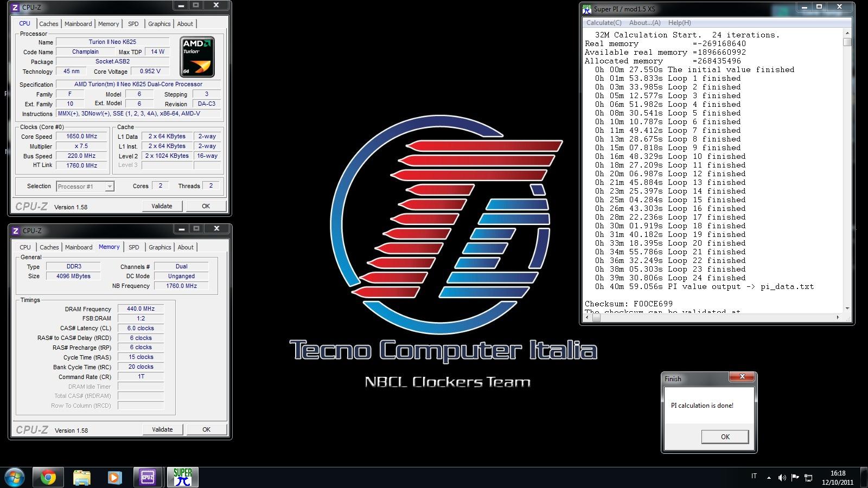Click Super PI horizontal scrollbar left arrow
The image size is (868, 488).
click(588, 318)
